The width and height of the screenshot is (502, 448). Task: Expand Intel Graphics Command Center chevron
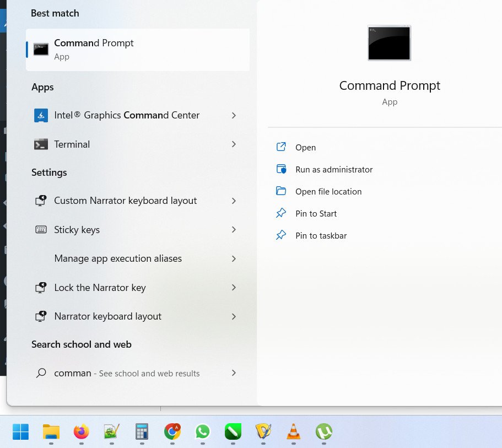(x=234, y=115)
